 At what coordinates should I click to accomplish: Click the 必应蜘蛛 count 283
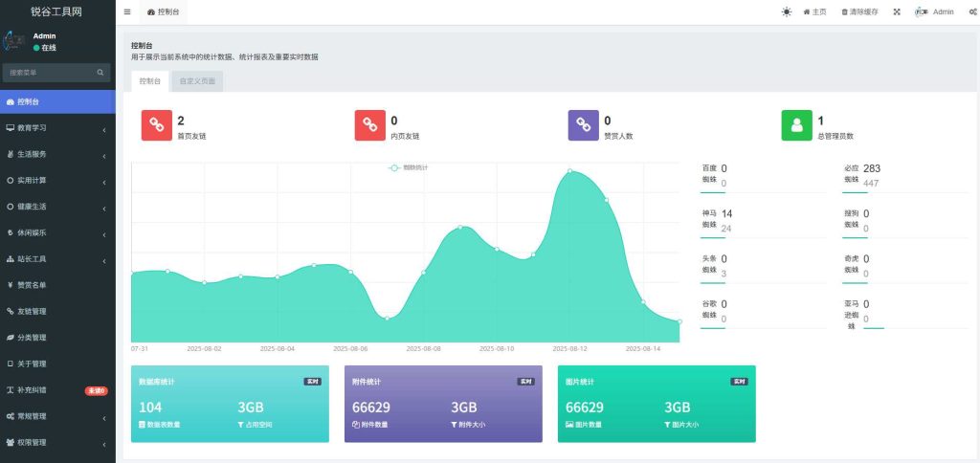click(x=872, y=168)
